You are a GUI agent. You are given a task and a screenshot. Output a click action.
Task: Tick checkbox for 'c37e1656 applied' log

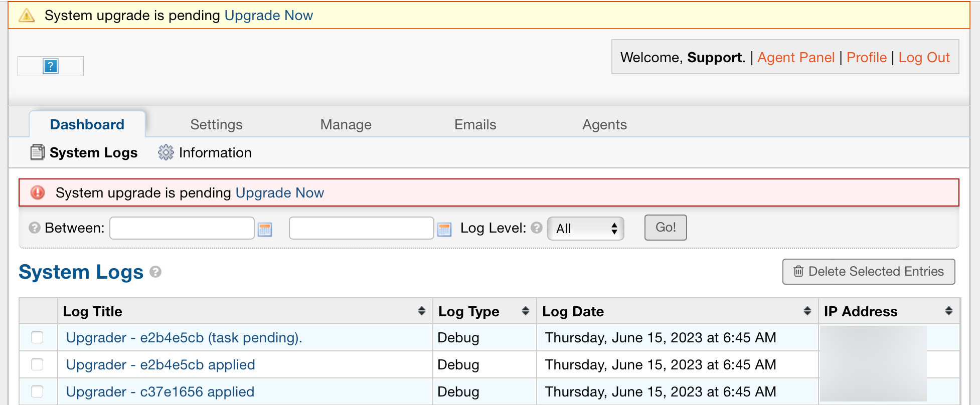click(x=37, y=391)
